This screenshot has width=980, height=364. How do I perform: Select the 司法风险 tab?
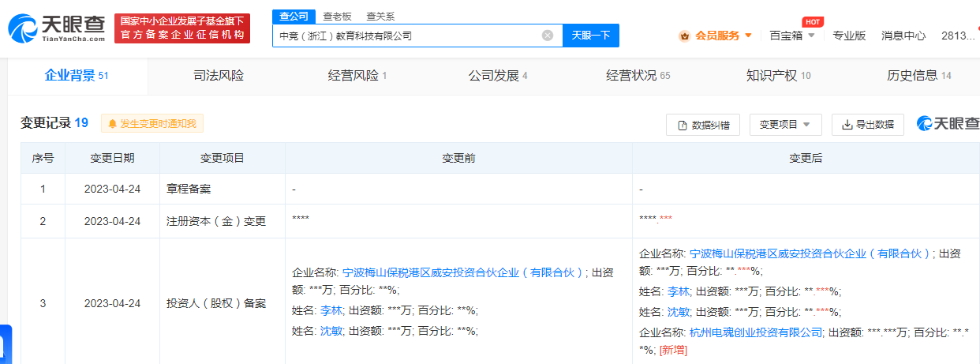pyautogui.click(x=219, y=76)
